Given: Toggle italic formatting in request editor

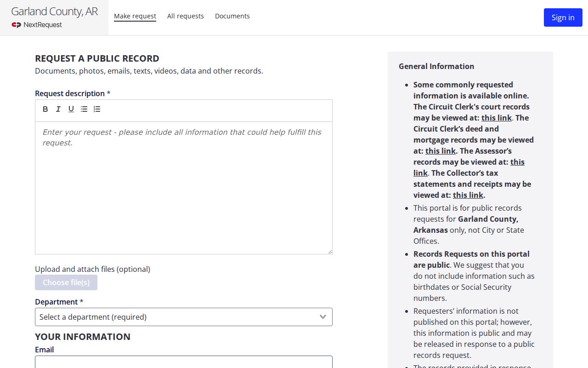Looking at the screenshot, I should [58, 109].
